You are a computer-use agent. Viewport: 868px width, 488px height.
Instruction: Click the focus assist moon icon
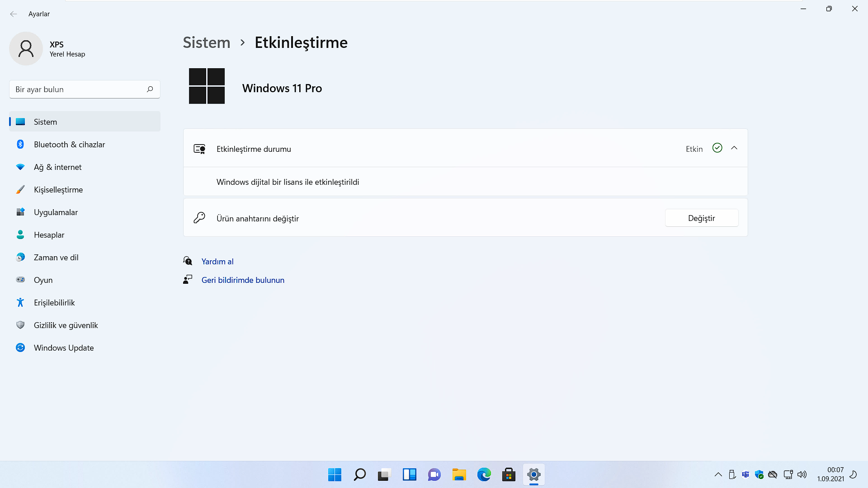click(854, 474)
